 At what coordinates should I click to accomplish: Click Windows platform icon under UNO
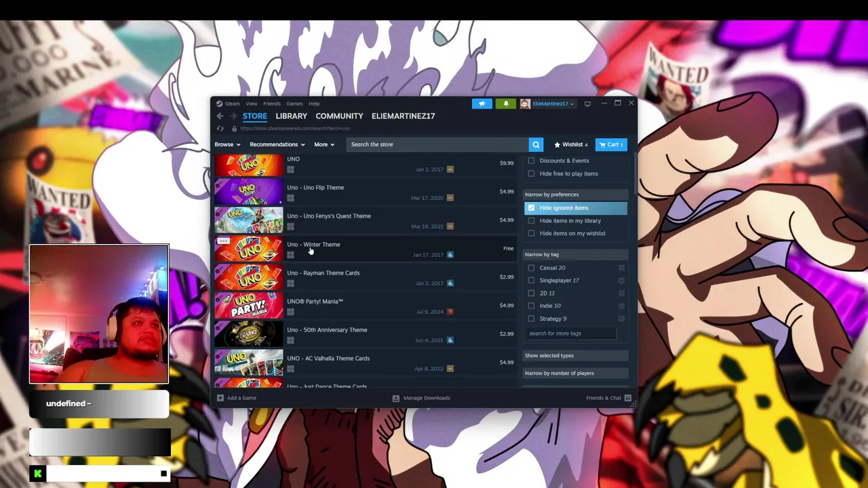click(290, 169)
